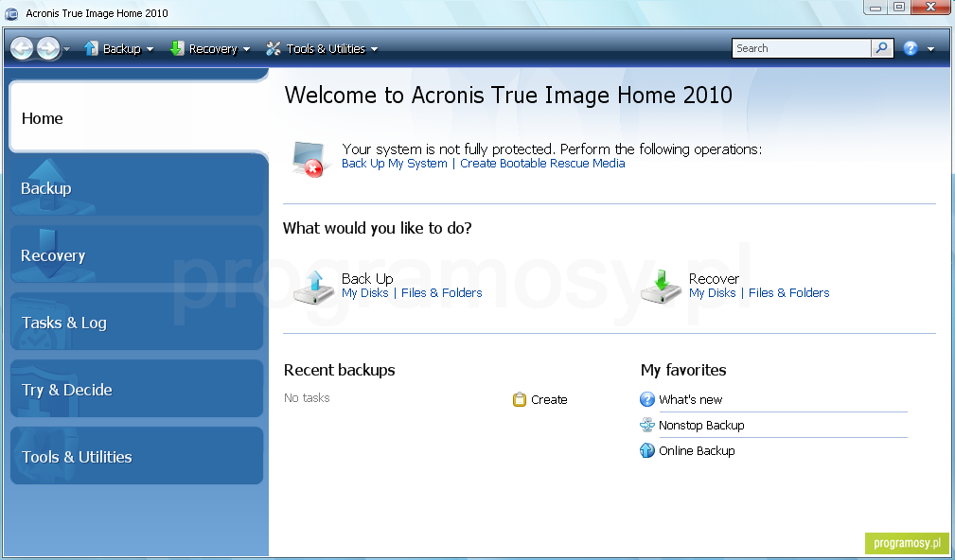The width and height of the screenshot is (955, 560).
Task: Click the Recovery toolbar icon with green arrow
Action: 177,48
